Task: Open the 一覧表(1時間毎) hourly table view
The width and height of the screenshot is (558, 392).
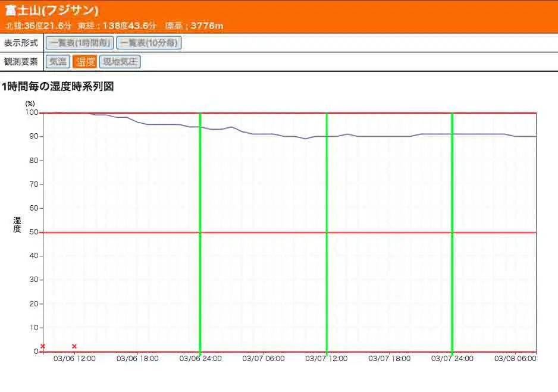Action: pos(80,43)
